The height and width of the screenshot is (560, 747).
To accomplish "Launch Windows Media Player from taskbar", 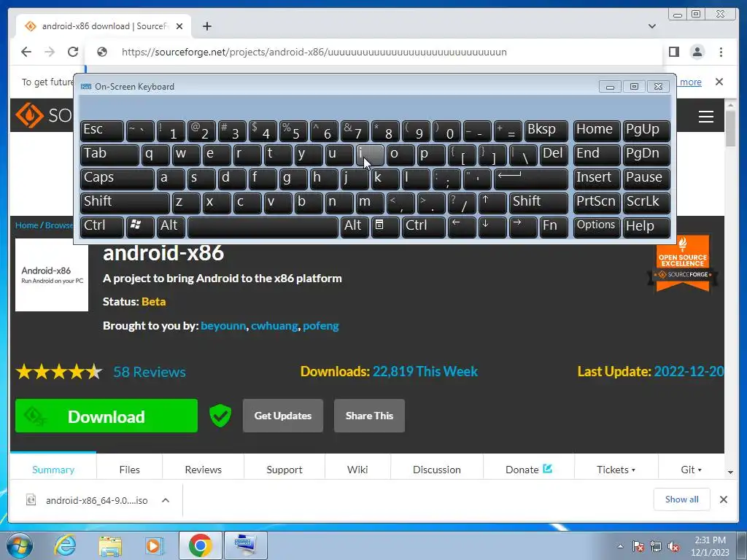I will point(154,545).
